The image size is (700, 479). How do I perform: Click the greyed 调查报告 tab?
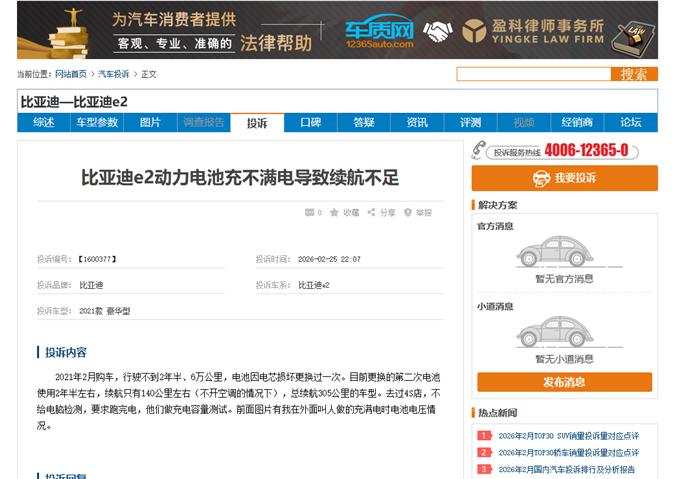click(204, 122)
